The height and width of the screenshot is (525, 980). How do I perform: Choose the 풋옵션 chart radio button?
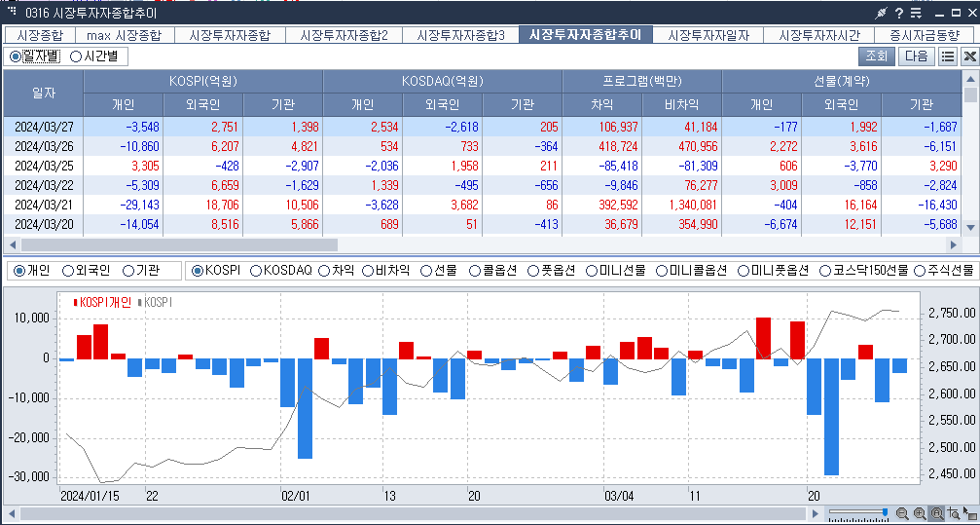point(533,271)
